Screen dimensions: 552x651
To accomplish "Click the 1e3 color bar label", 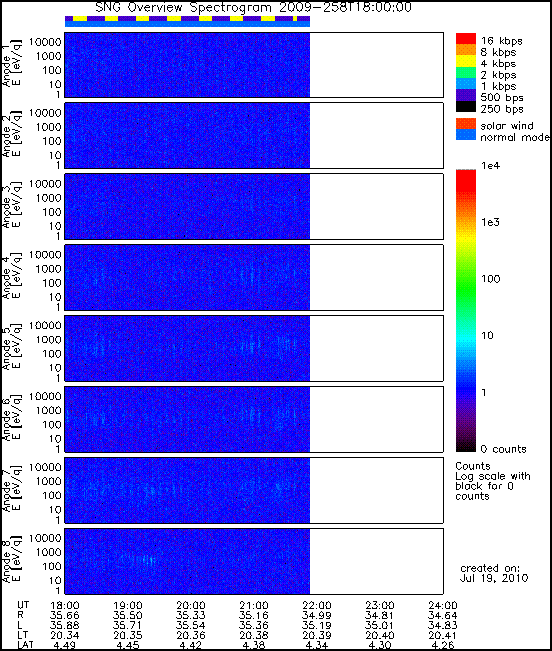I will click(x=491, y=222).
